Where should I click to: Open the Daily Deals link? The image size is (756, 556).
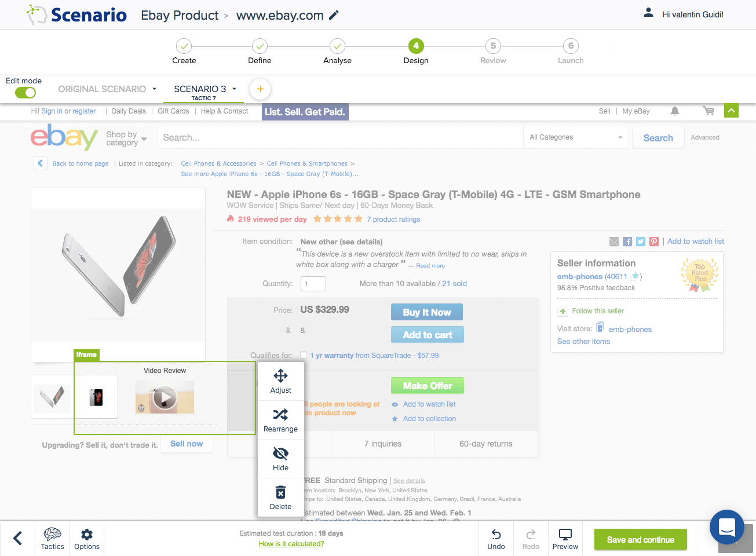(129, 111)
